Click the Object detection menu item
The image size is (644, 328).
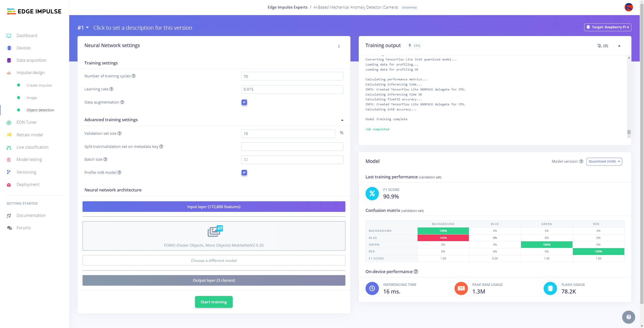point(41,110)
